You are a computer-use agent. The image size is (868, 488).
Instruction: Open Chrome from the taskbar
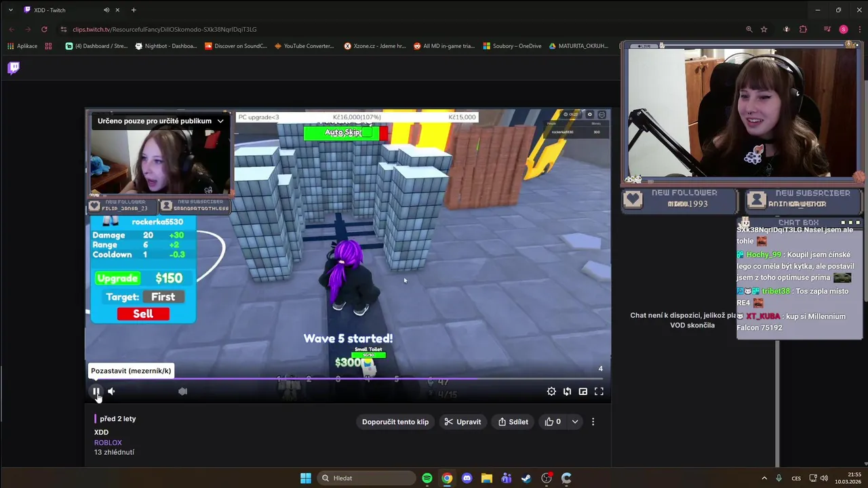coord(447,478)
